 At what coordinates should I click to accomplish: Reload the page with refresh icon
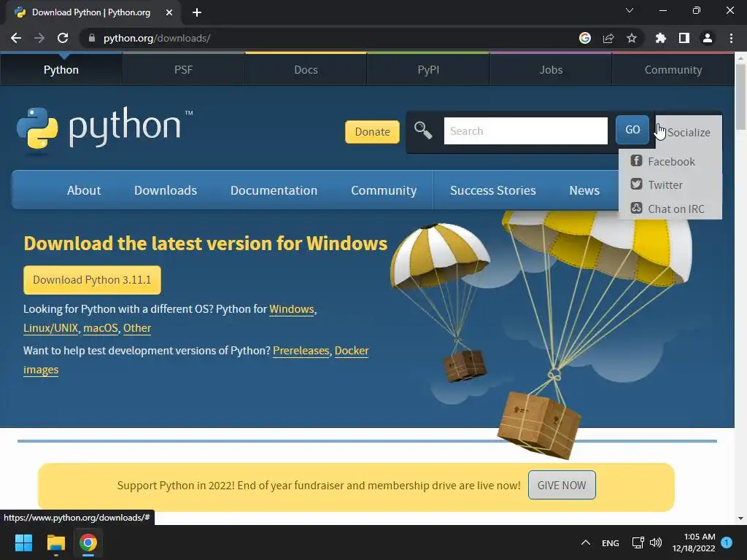63,38
